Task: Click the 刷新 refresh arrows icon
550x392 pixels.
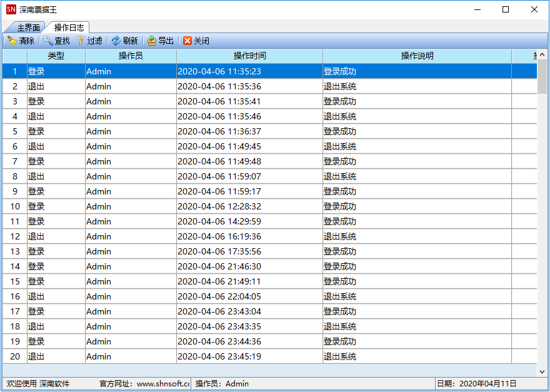Action: coord(116,41)
